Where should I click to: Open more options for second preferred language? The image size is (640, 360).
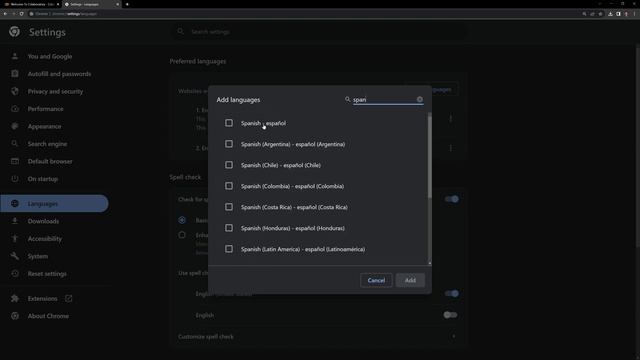coord(451,148)
